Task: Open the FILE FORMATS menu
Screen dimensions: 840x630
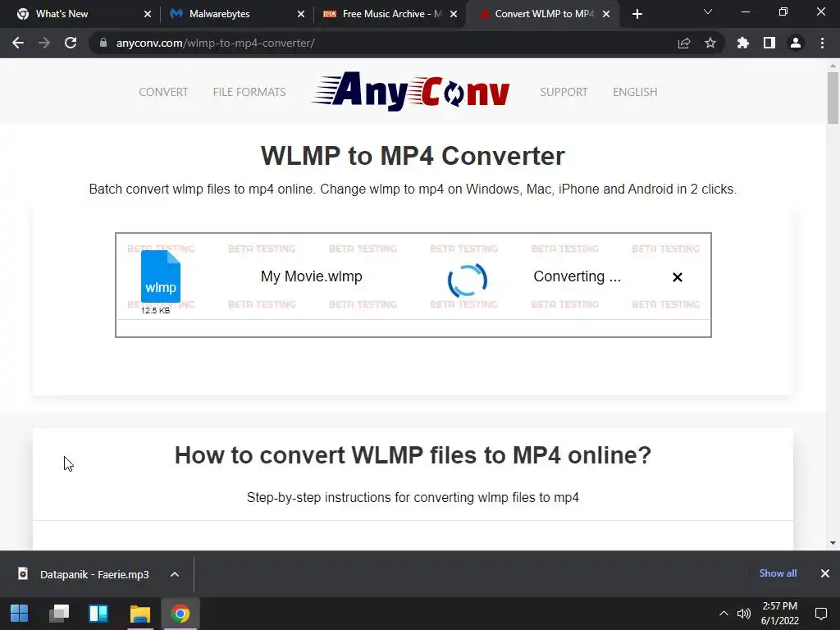Action: click(x=249, y=92)
